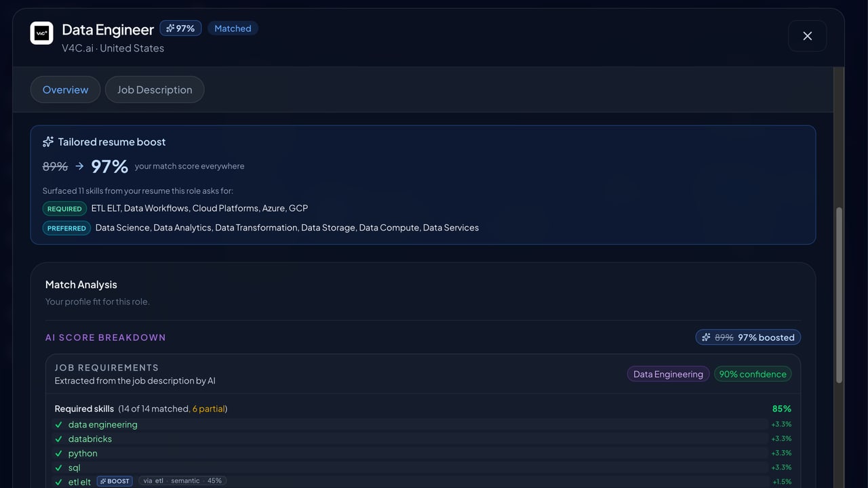
Task: Select the V4C.ai · United States subtitle
Action: click(x=113, y=48)
